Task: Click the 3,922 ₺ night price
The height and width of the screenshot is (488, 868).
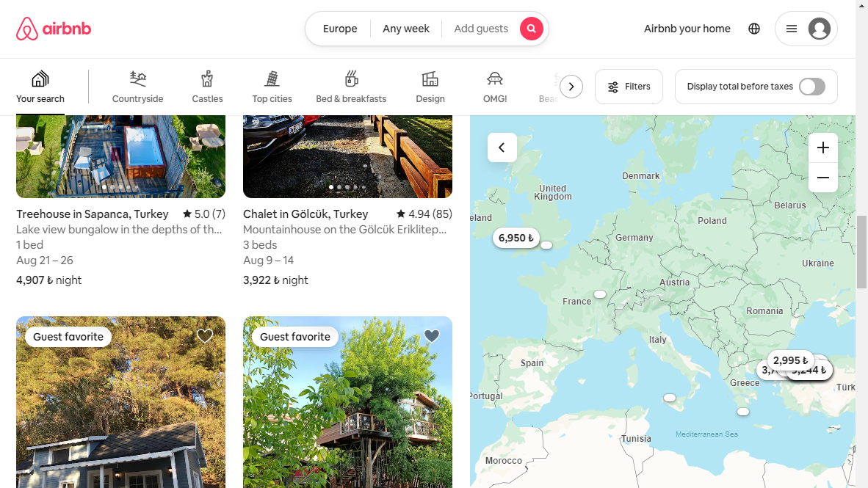Action: click(275, 280)
